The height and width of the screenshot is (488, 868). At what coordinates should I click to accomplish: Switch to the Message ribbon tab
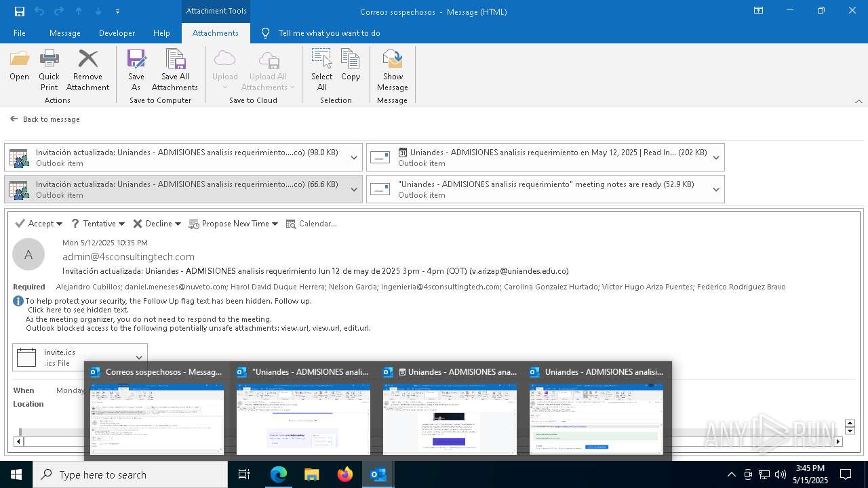click(65, 33)
